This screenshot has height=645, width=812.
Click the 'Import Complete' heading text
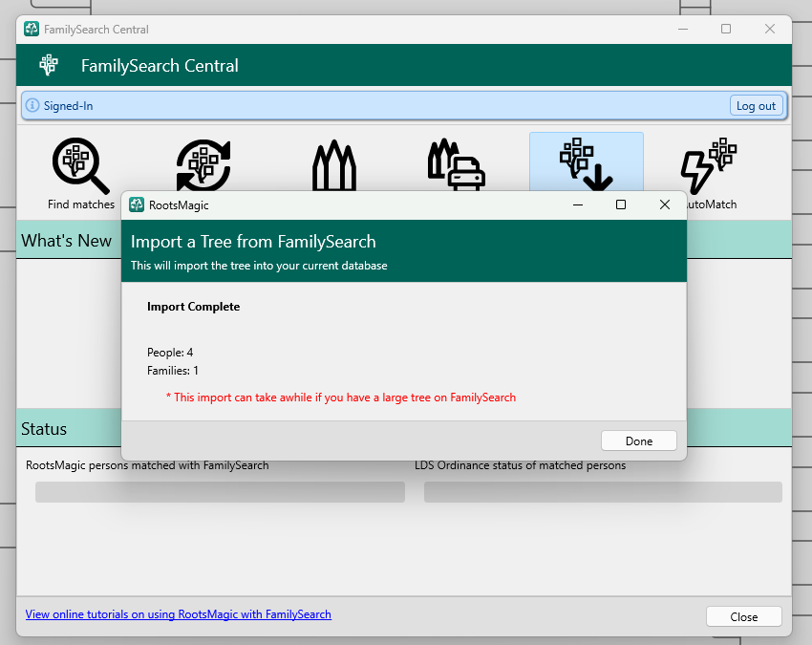(193, 306)
